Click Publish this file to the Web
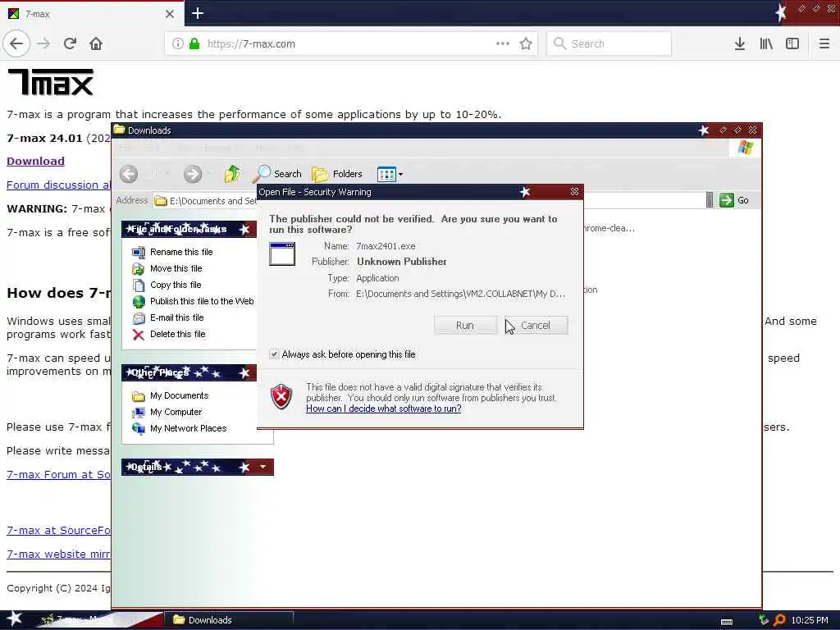 [202, 301]
